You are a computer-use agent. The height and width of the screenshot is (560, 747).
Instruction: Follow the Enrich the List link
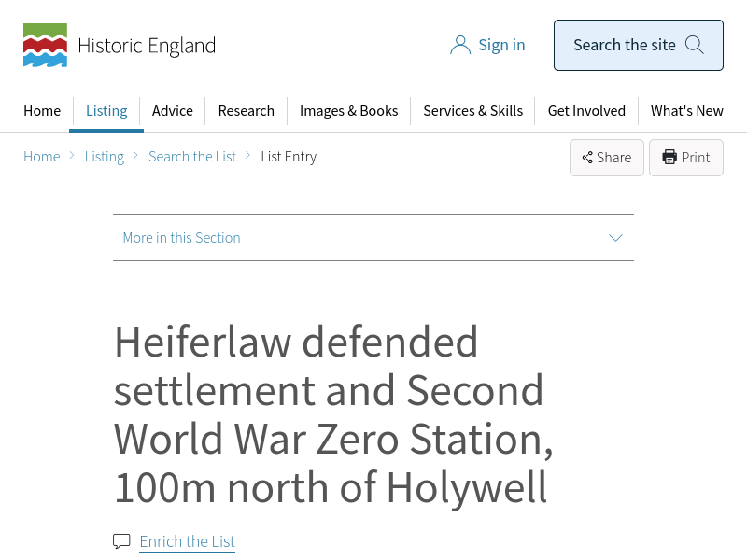(187, 541)
